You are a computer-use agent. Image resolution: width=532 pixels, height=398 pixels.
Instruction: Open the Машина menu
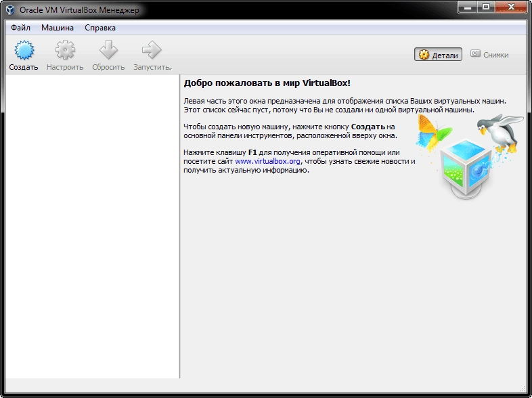pyautogui.click(x=58, y=28)
